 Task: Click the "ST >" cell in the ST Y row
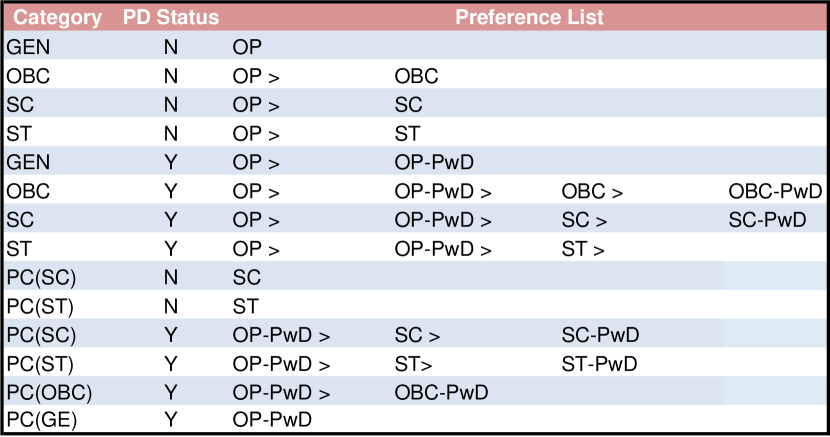[x=583, y=249]
